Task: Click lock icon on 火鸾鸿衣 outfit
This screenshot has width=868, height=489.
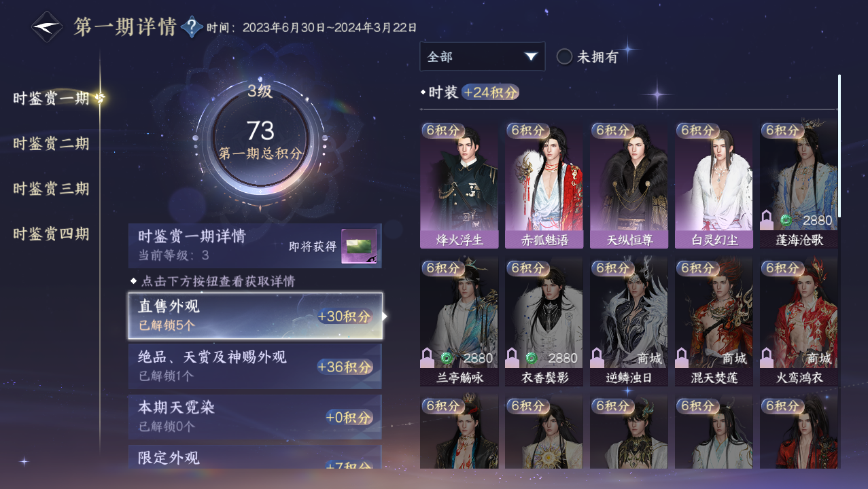Action: (x=767, y=357)
